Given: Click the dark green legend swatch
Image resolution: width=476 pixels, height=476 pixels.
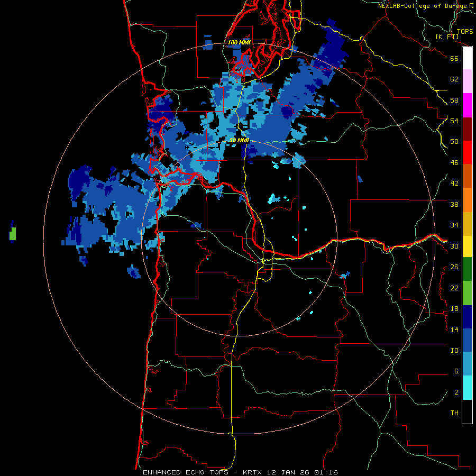Looking at the screenshot, I should [x=467, y=269].
